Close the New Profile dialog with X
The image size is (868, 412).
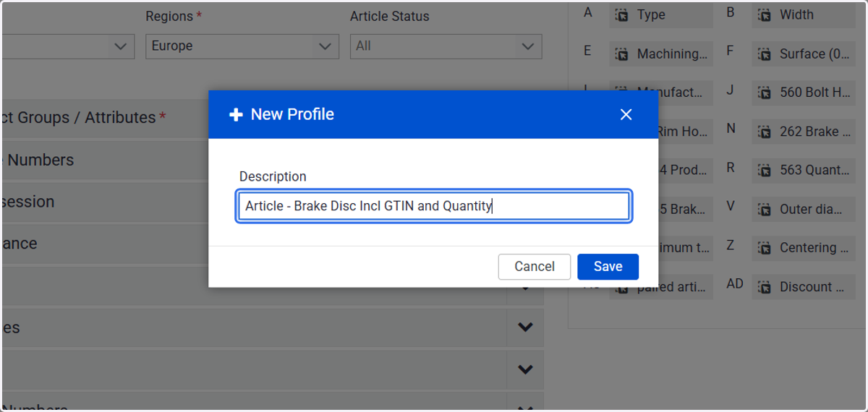(x=626, y=114)
